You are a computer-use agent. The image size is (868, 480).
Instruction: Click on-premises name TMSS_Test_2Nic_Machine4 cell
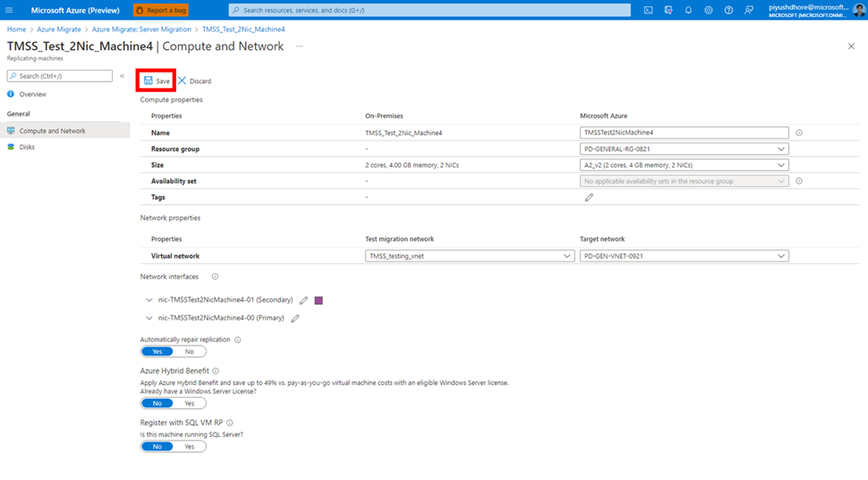tap(404, 133)
